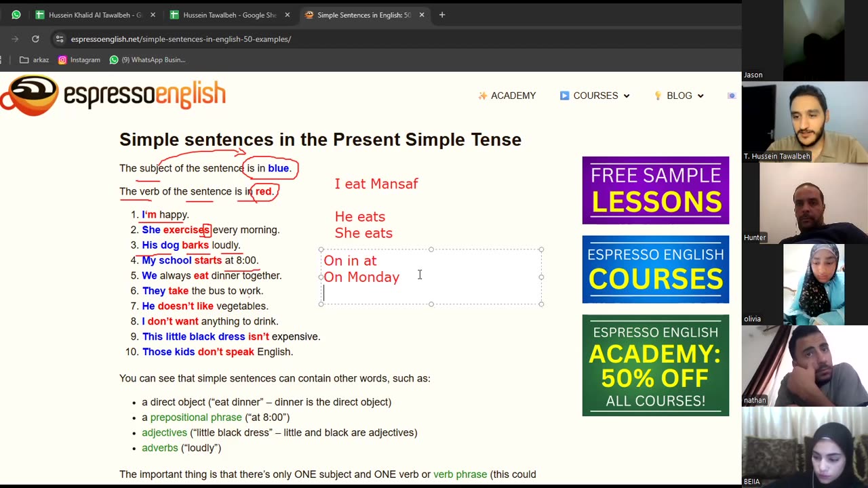Screen dimensions: 868x488
Task: Click the Espresso English coffee cup logo
Action: click(30, 95)
